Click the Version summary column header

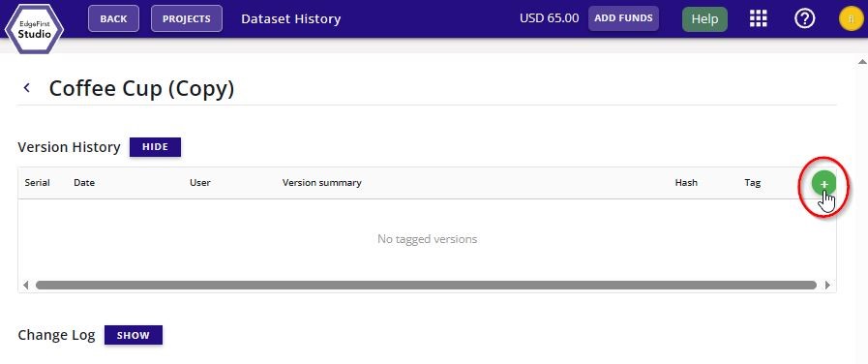[x=321, y=182]
